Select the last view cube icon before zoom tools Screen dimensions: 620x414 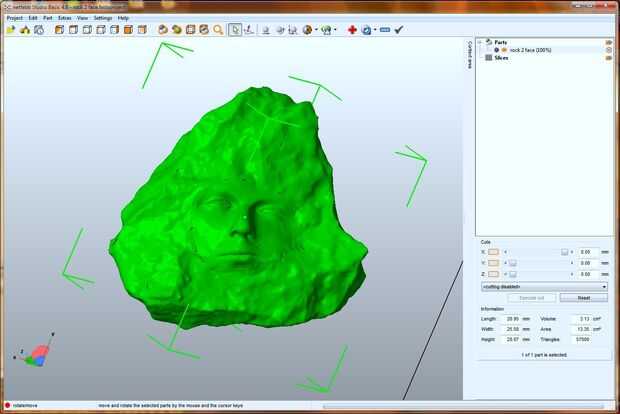[142, 30]
